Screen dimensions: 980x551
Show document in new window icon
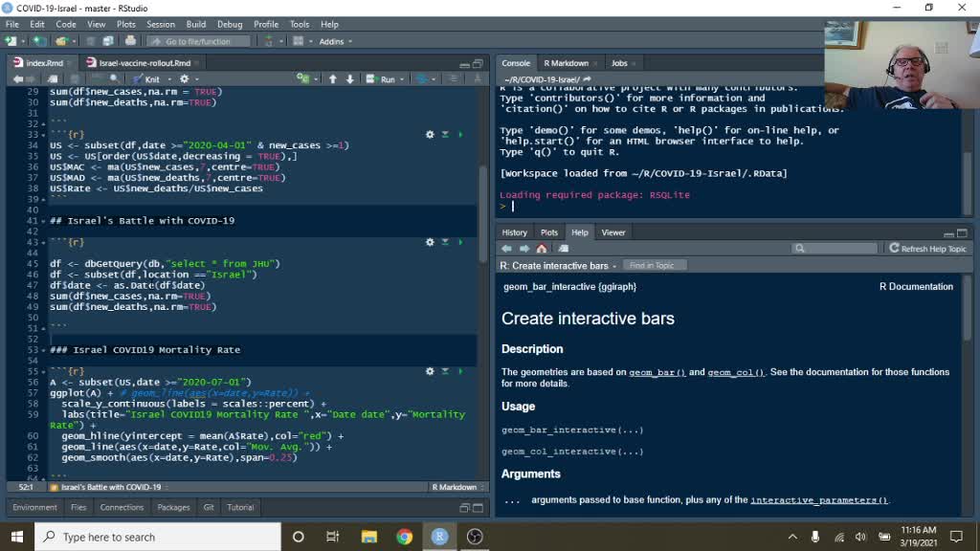[x=53, y=79]
